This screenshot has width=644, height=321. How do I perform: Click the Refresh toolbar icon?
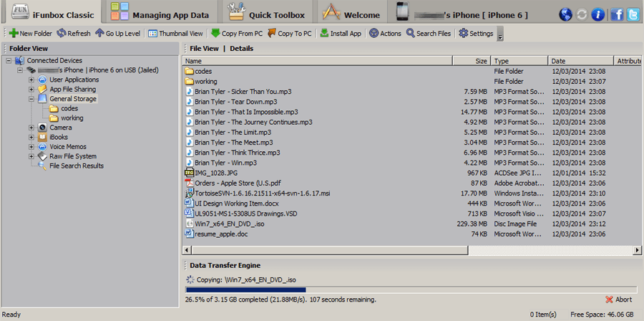74,34
